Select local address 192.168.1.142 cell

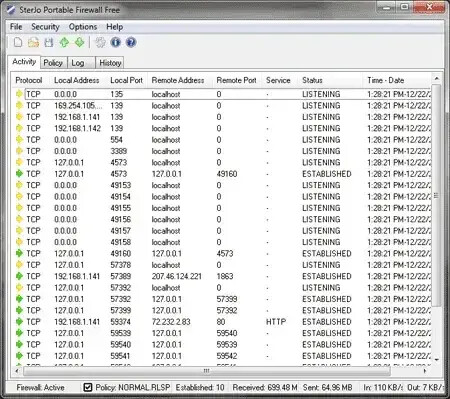click(77, 128)
